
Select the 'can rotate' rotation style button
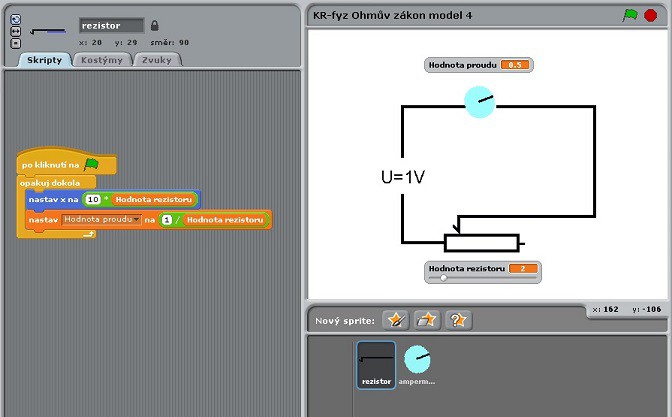[x=14, y=20]
